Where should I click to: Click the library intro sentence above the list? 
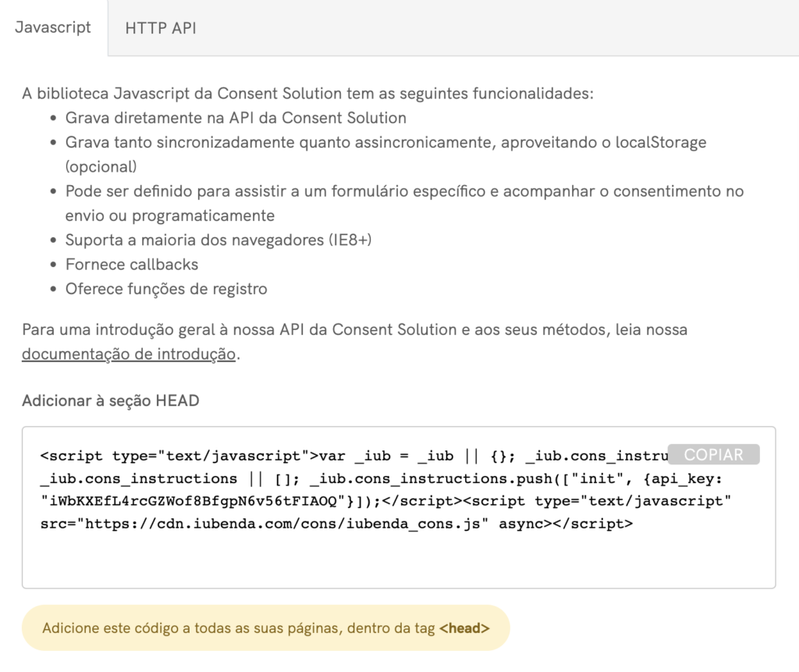307,94
